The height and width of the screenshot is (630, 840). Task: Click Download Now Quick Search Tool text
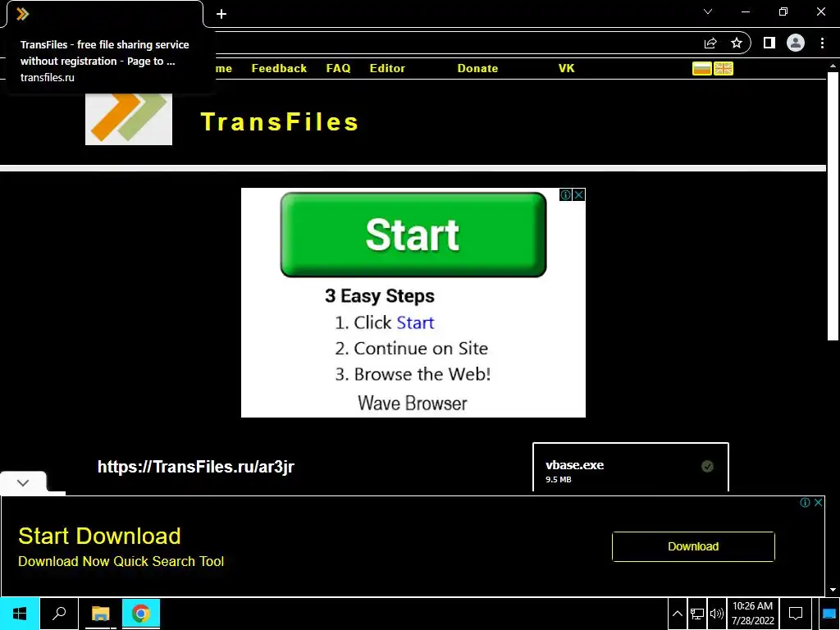(x=121, y=561)
